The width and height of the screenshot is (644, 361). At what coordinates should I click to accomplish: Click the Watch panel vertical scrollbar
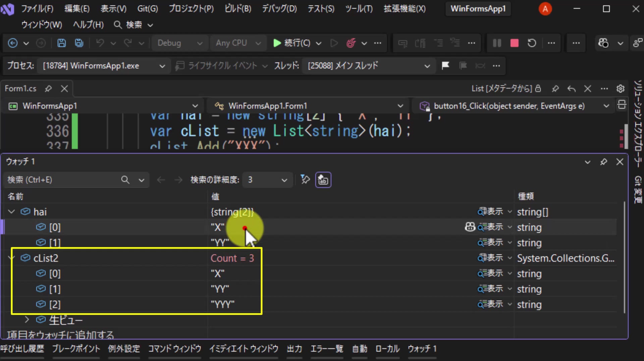click(x=624, y=258)
